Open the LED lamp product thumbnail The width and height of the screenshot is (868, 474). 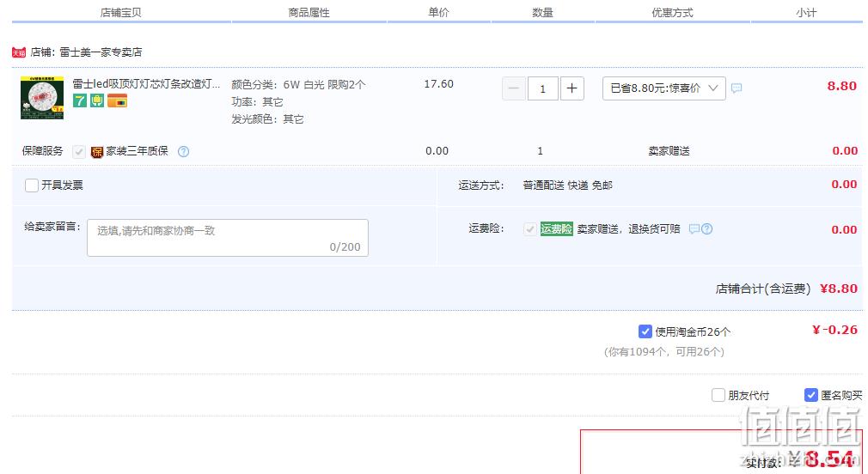[42, 98]
